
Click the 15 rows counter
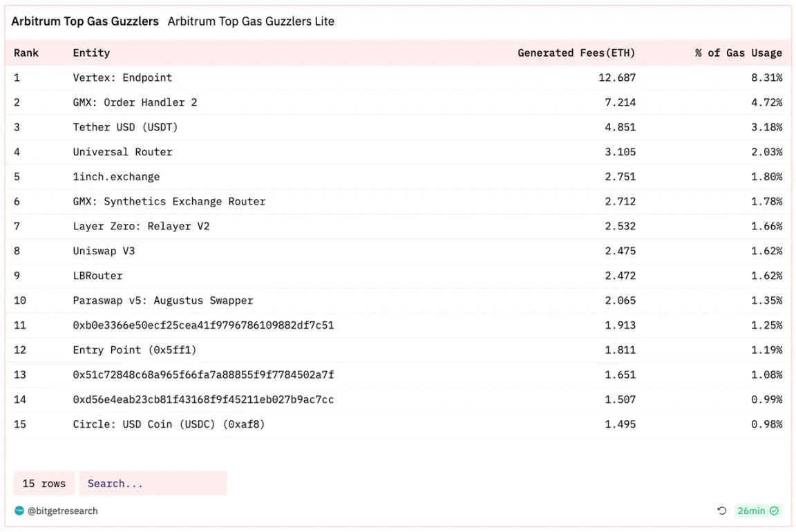point(44,484)
